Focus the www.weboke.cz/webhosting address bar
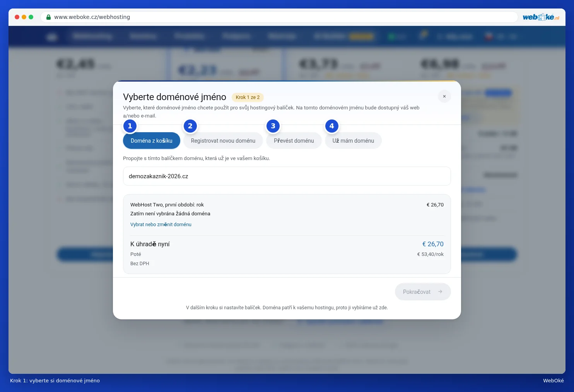The height and width of the screenshot is (392, 574). (x=279, y=17)
